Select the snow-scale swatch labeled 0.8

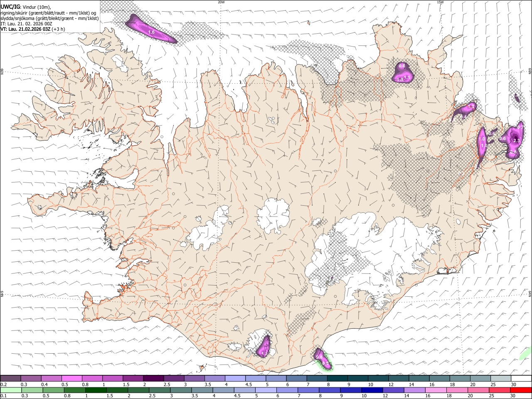point(92,378)
